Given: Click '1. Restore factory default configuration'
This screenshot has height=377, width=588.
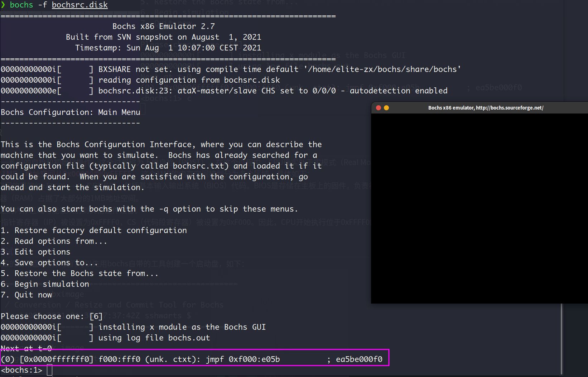Looking at the screenshot, I should point(94,231).
